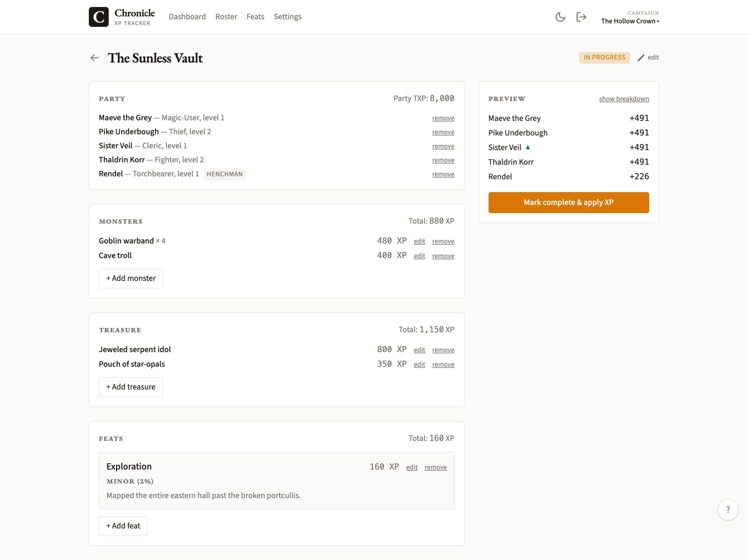The image size is (748, 560).
Task: Click the Add treasure button
Action: 131,387
